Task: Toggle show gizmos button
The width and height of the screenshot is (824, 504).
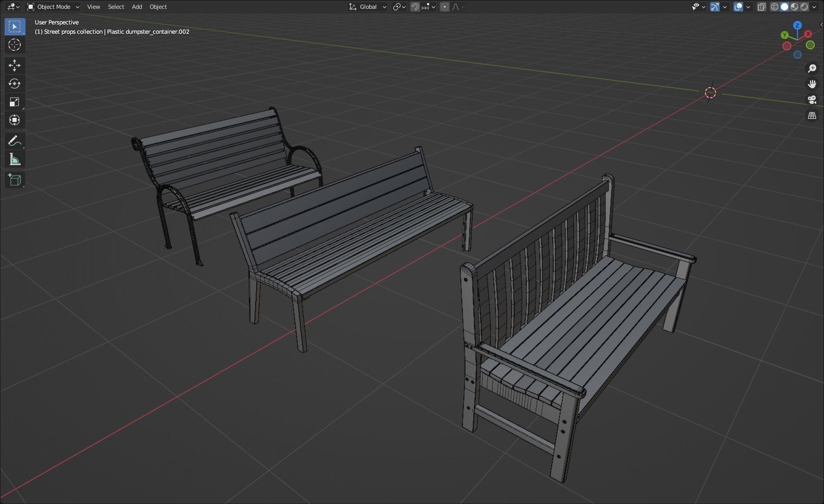Action: coord(715,7)
